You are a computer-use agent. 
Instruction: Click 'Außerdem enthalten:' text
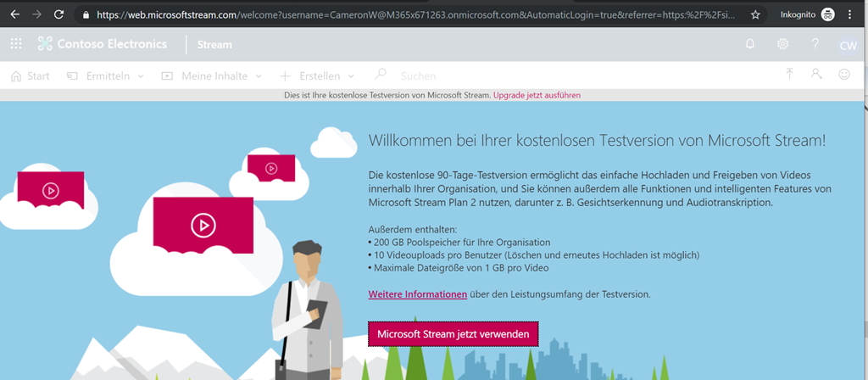click(413, 229)
